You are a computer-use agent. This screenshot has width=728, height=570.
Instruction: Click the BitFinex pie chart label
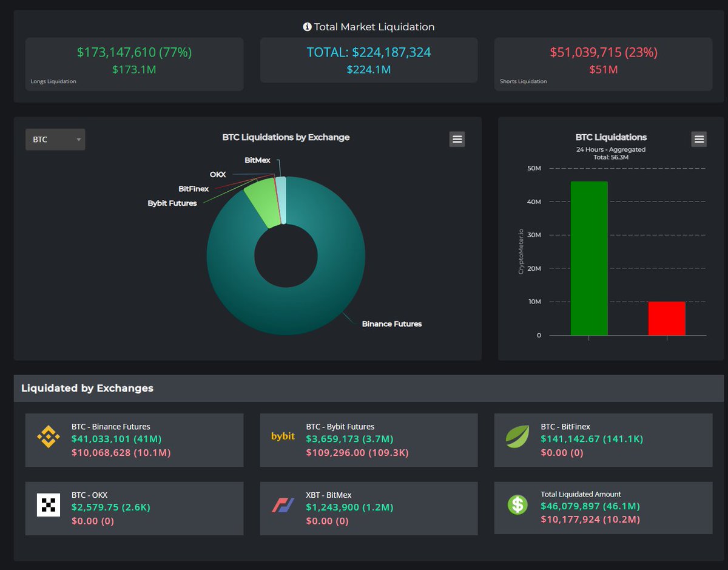click(x=194, y=189)
